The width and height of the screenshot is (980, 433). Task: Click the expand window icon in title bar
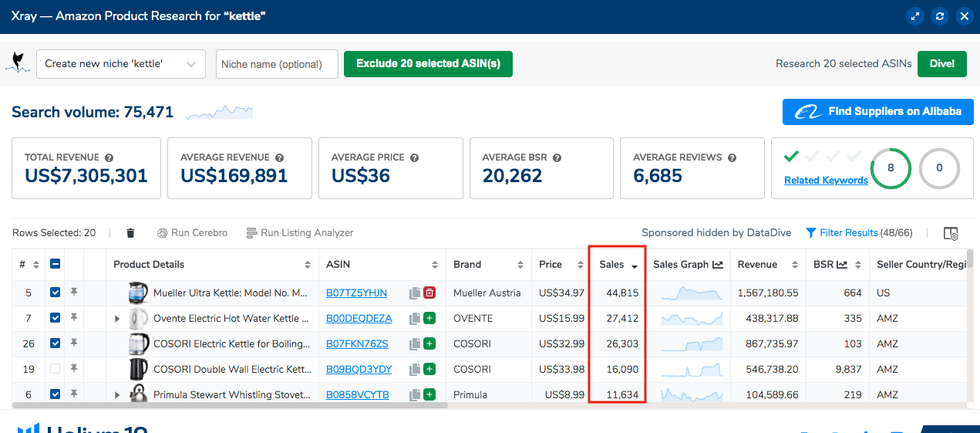coord(916,16)
